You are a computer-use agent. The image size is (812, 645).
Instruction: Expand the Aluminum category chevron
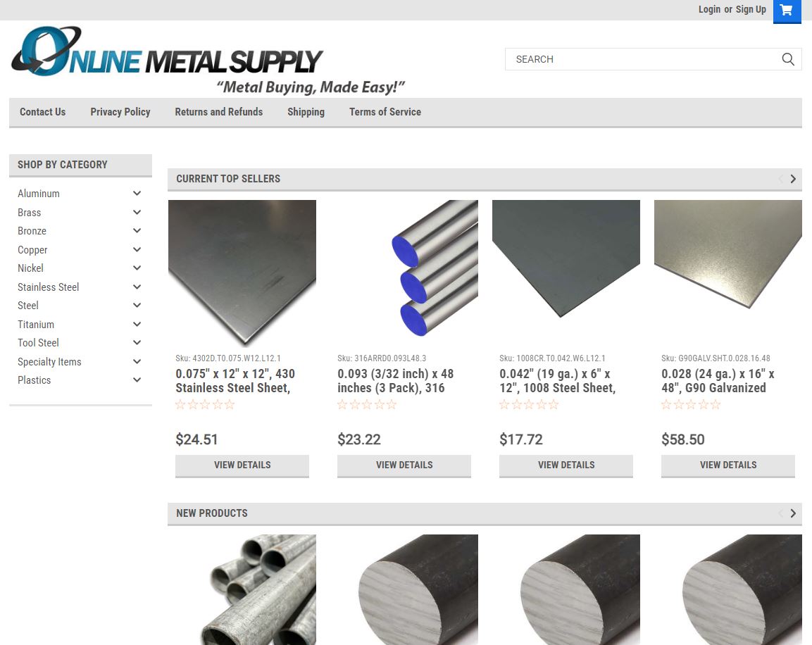coord(137,193)
